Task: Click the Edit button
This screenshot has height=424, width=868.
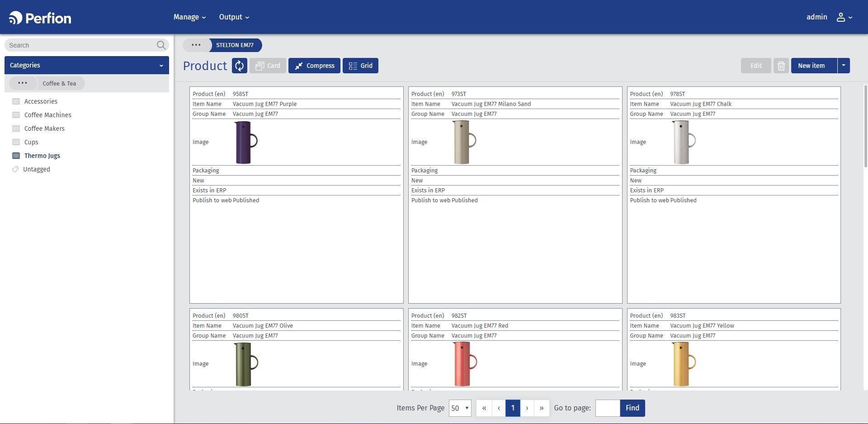Action: pos(756,66)
